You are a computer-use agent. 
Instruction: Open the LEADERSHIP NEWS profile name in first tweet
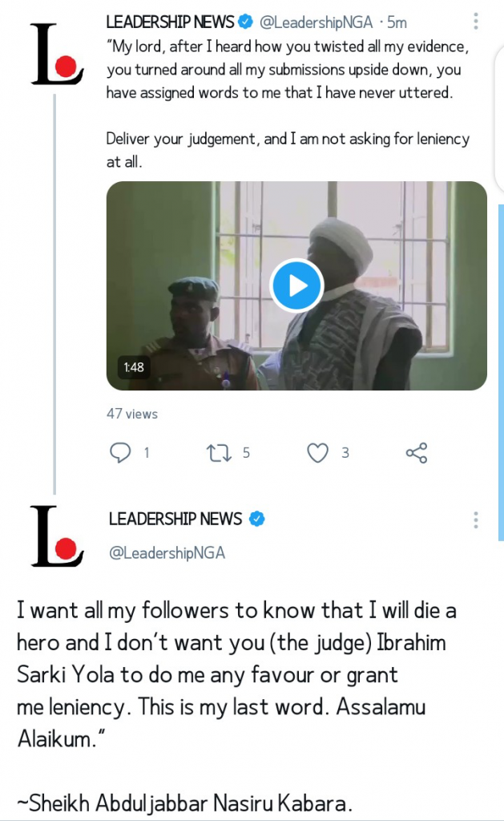point(170,22)
